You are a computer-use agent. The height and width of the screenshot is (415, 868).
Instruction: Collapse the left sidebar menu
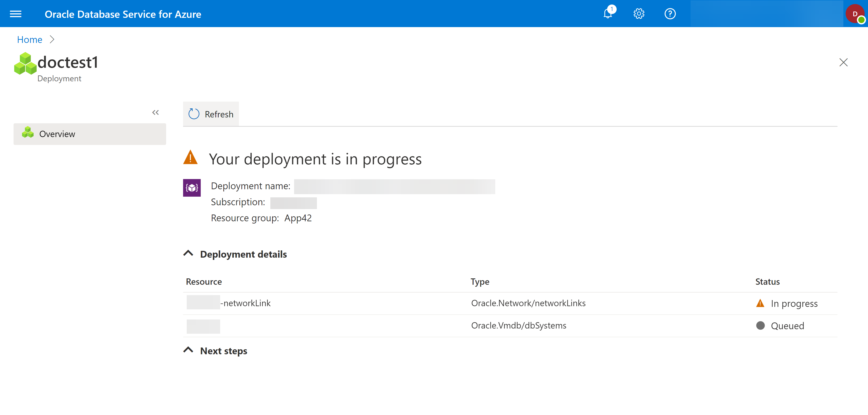[x=155, y=113]
